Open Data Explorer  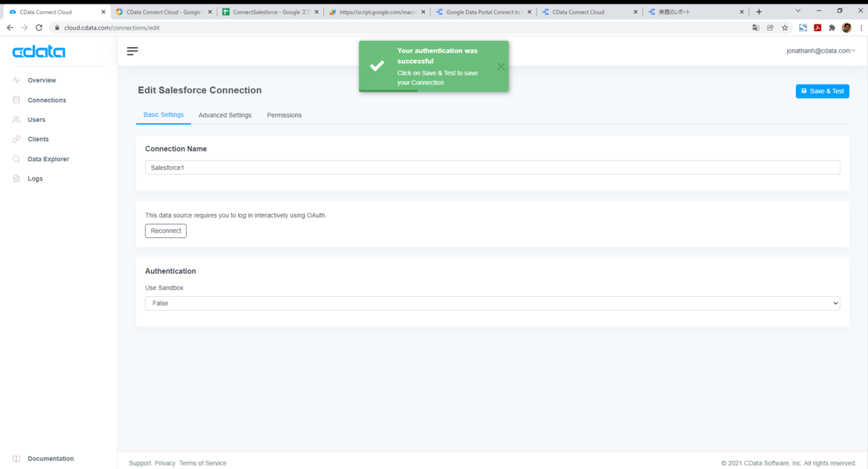48,159
